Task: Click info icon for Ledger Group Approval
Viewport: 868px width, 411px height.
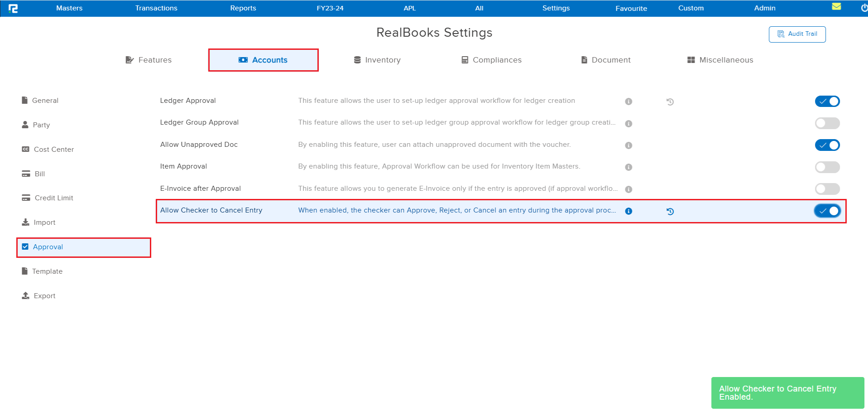Action: coord(628,123)
